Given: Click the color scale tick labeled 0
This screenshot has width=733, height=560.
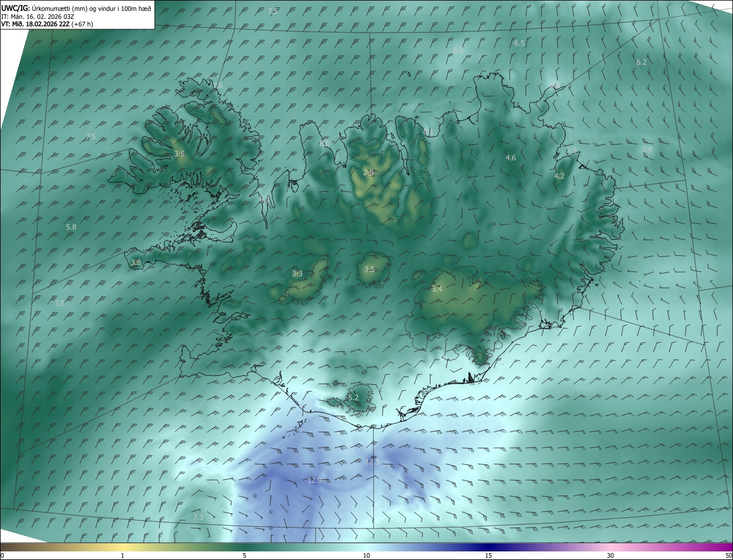Looking at the screenshot, I should click(2, 555).
